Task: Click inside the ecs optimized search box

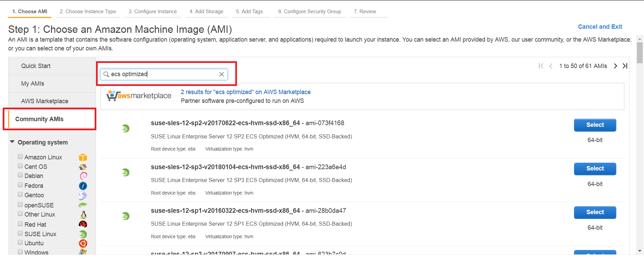Action: pos(164,74)
